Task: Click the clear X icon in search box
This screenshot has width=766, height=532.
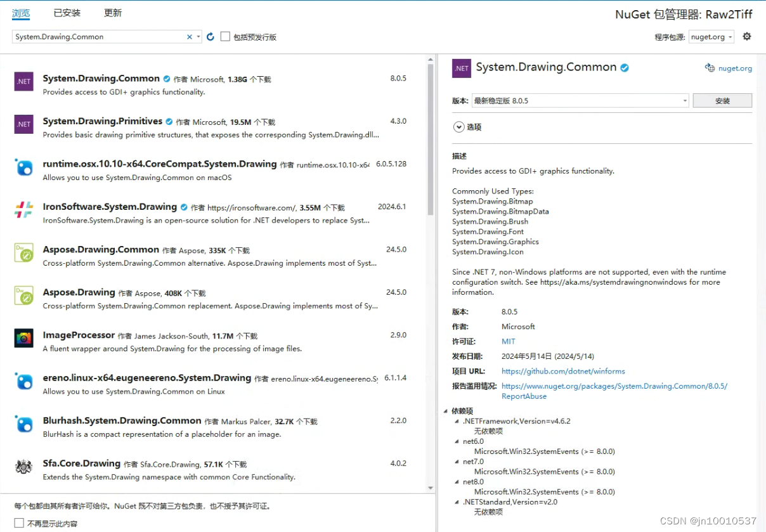Action: pos(188,36)
